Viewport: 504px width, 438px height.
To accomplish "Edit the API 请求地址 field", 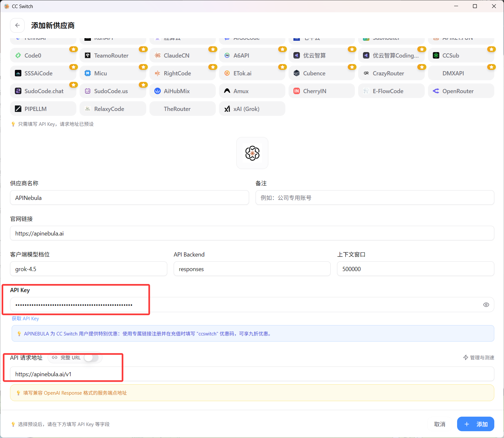I will 252,374.
